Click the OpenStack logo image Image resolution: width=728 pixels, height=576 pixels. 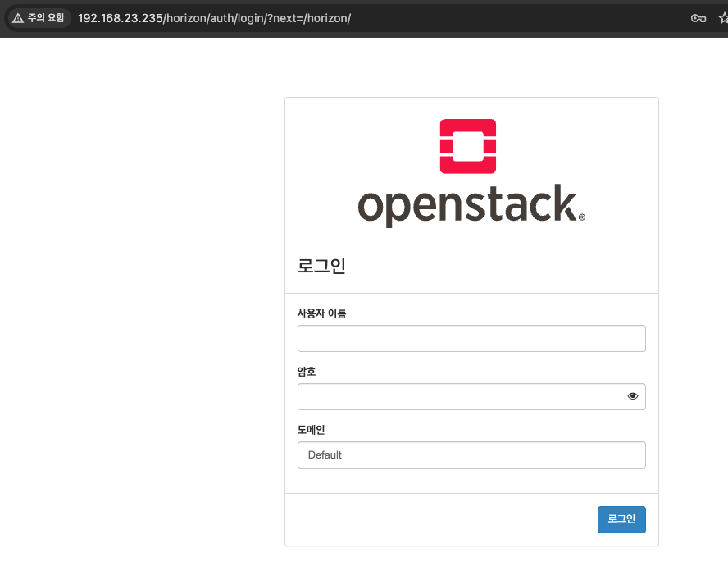tap(471, 173)
